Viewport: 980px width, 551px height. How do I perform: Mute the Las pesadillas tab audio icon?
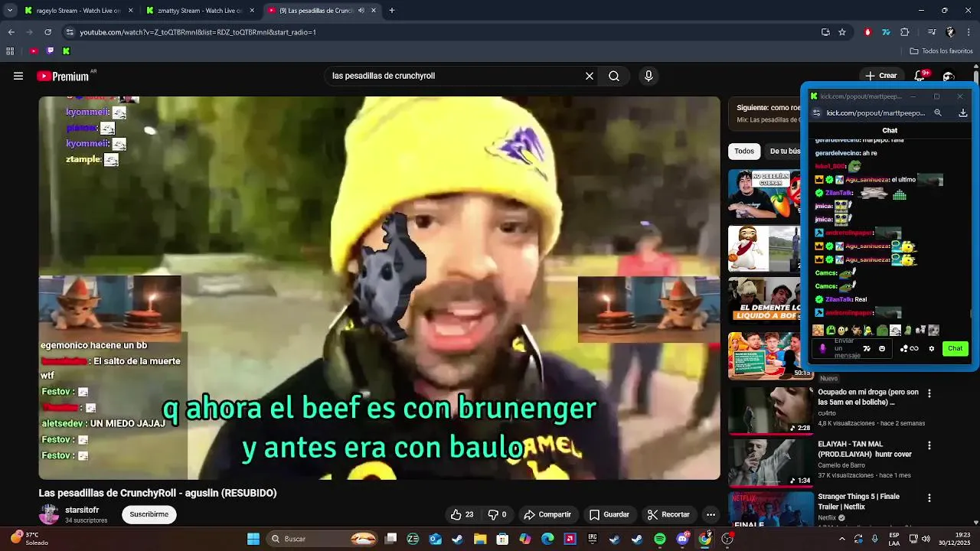tap(361, 11)
